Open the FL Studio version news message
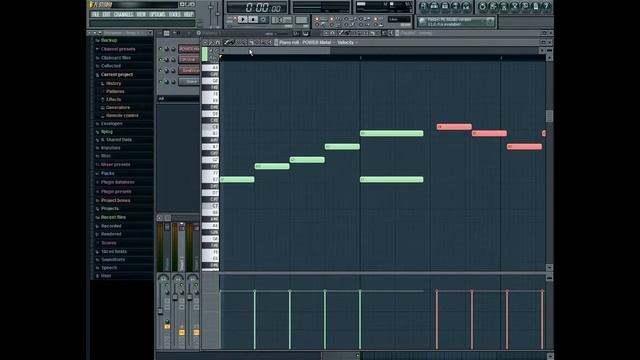 456,22
